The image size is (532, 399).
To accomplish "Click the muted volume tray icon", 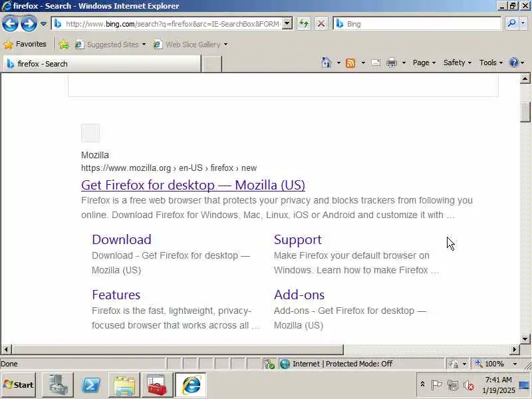I will click(x=469, y=385).
